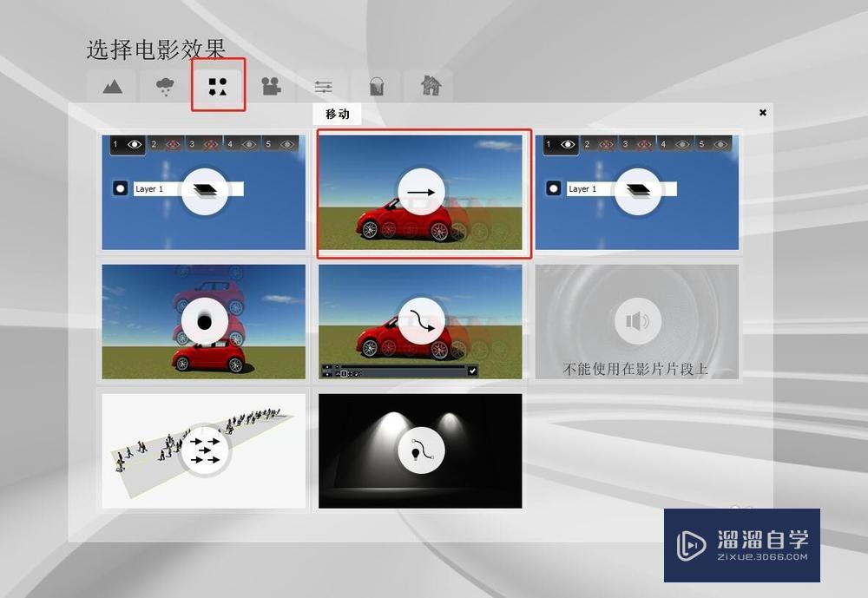868x598 pixels.
Task: Switch to the movie camera effects tab
Action: coord(271,87)
